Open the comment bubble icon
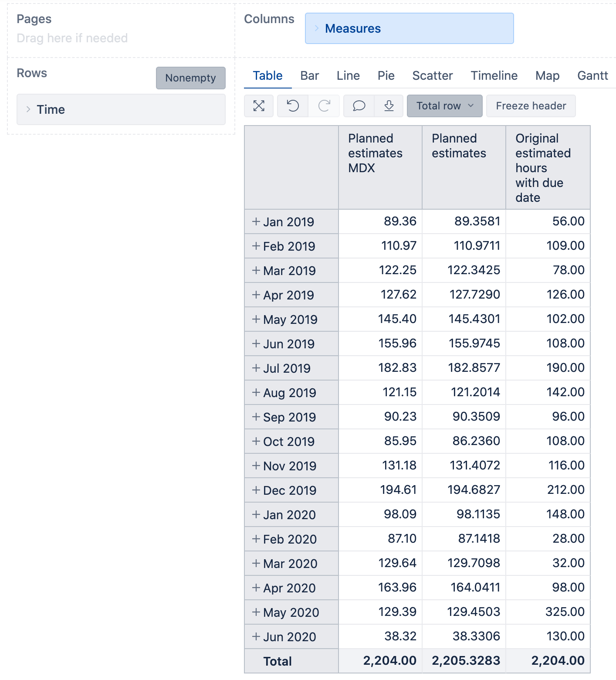The width and height of the screenshot is (616, 680). (x=359, y=106)
